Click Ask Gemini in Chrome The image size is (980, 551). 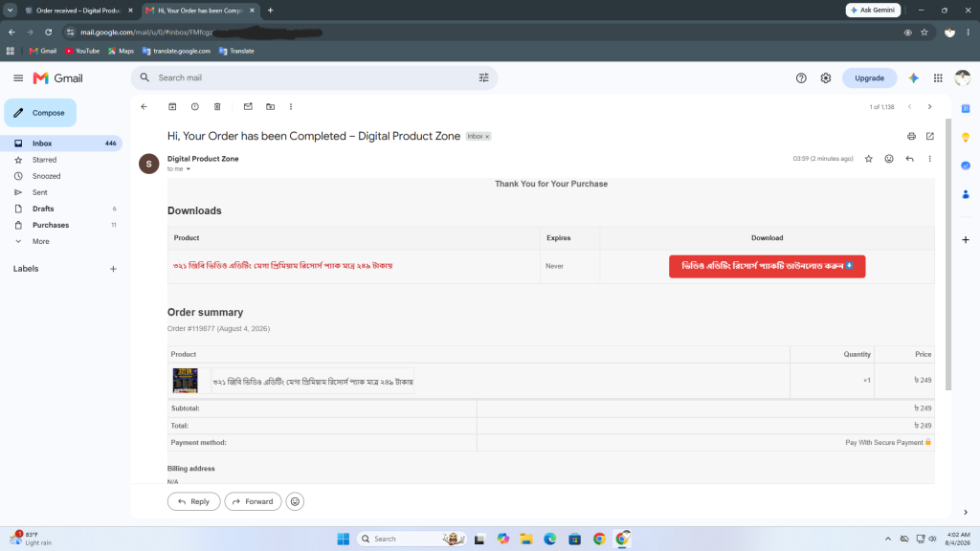click(x=873, y=10)
